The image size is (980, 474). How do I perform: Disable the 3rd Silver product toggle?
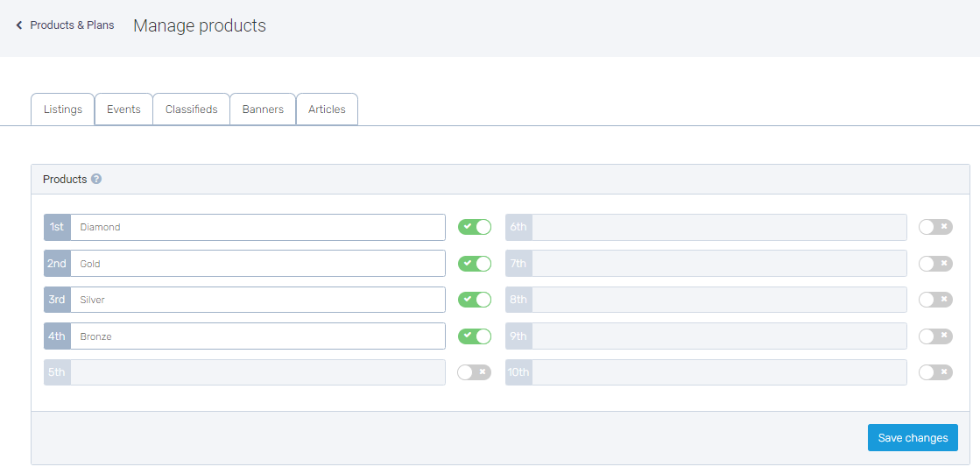click(475, 300)
